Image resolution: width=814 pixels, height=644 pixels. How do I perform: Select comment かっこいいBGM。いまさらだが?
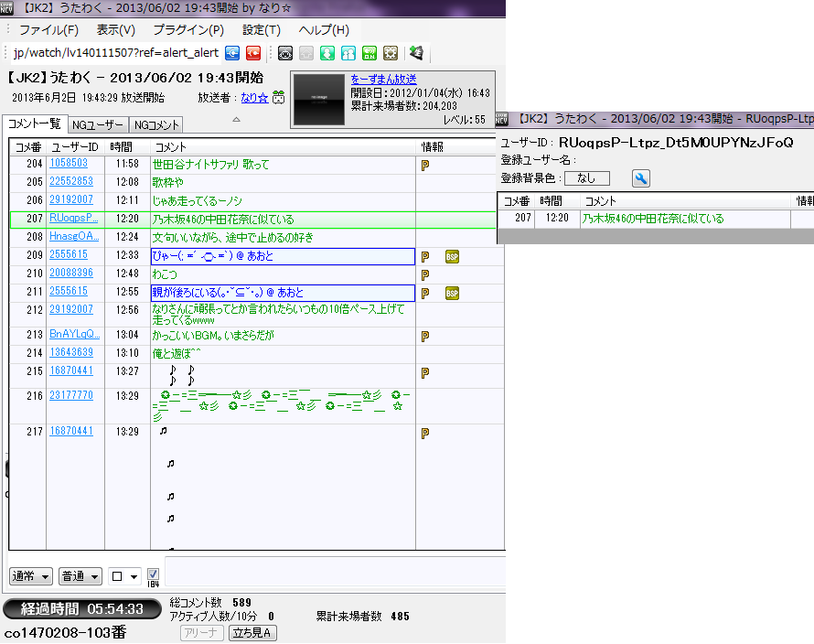pos(213,336)
